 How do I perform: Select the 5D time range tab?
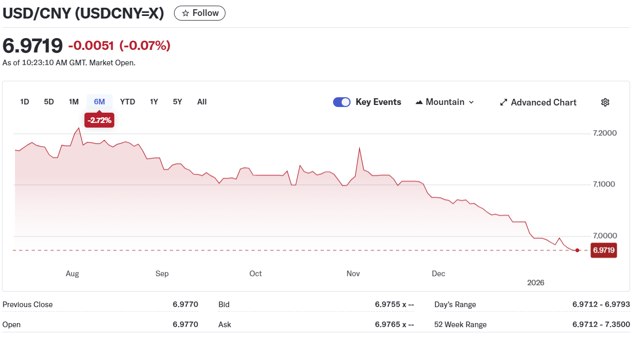tap(49, 102)
